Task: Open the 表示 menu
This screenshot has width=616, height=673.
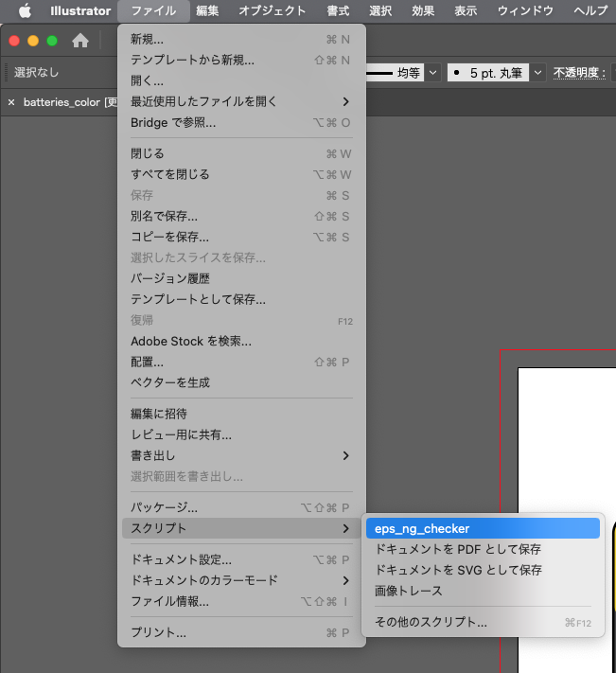Action: pyautogui.click(x=466, y=10)
